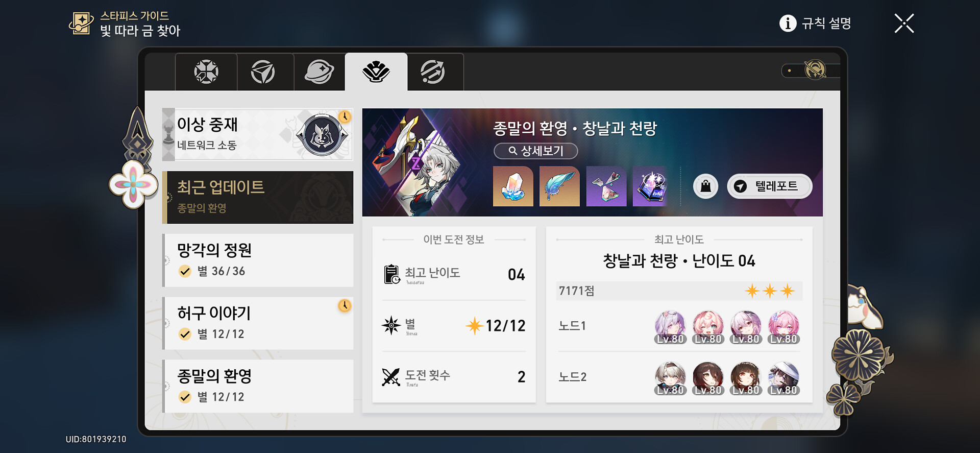Image resolution: width=980 pixels, height=453 pixels.
Task: Switch to the planet icon tab
Action: (x=320, y=71)
